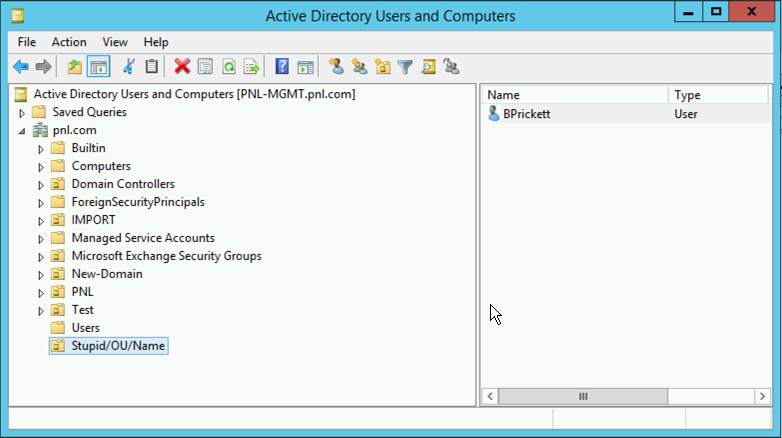Click the horizontal scrollbar right arrow

762,397
